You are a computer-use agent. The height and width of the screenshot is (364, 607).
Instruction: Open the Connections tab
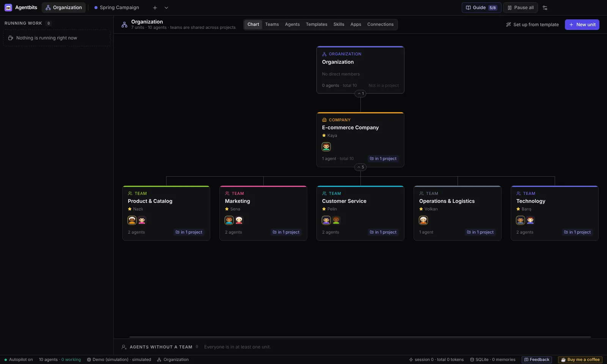point(381,24)
